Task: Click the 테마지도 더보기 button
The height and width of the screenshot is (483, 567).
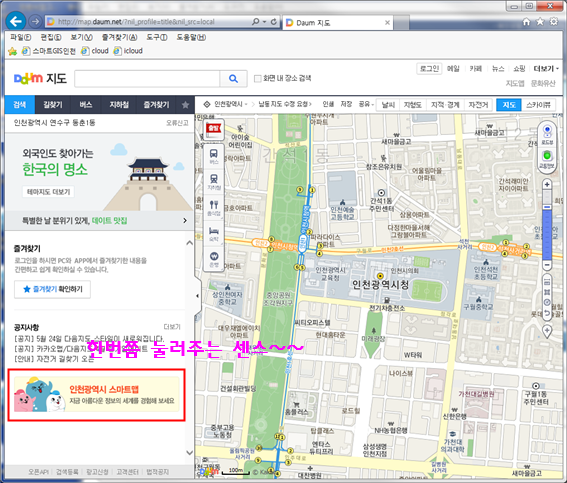Action: (48, 192)
